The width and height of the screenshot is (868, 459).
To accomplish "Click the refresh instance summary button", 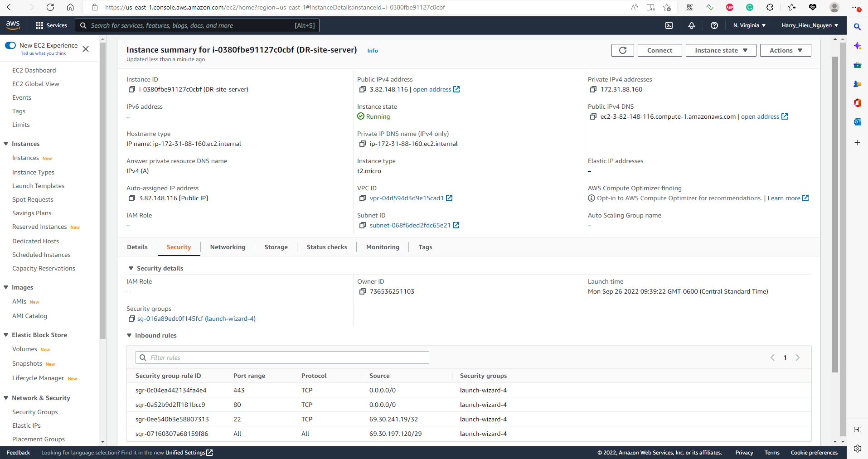I will (x=622, y=50).
